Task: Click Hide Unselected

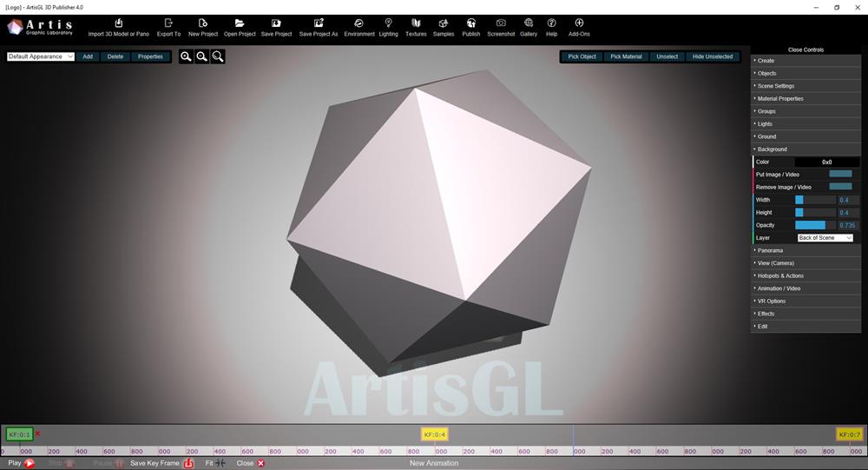Action: coord(713,56)
